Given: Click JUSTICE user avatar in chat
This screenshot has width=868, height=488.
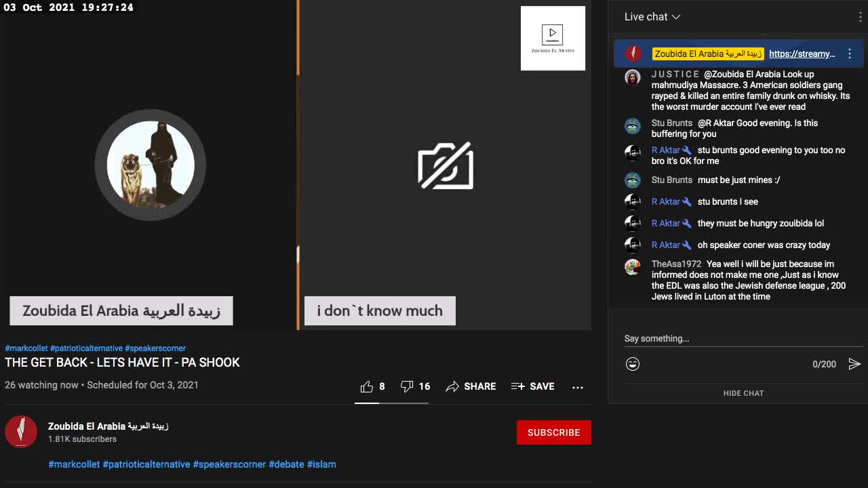Looking at the screenshot, I should point(633,77).
